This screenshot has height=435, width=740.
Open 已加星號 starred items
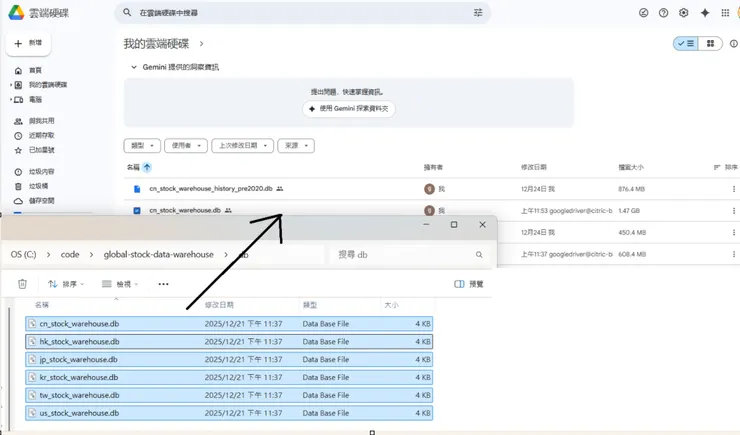[34, 150]
